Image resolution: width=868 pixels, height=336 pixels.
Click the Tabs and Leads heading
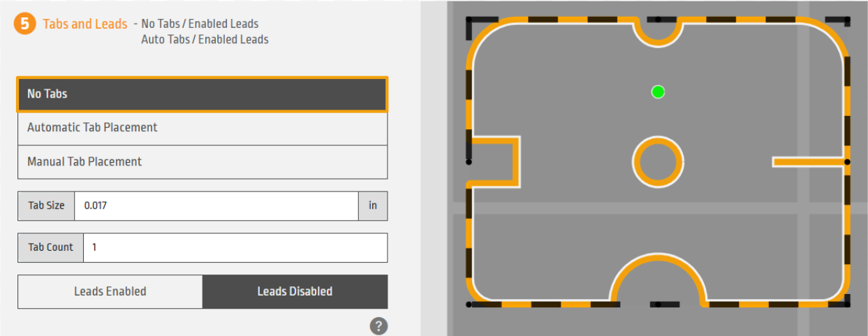[85, 24]
